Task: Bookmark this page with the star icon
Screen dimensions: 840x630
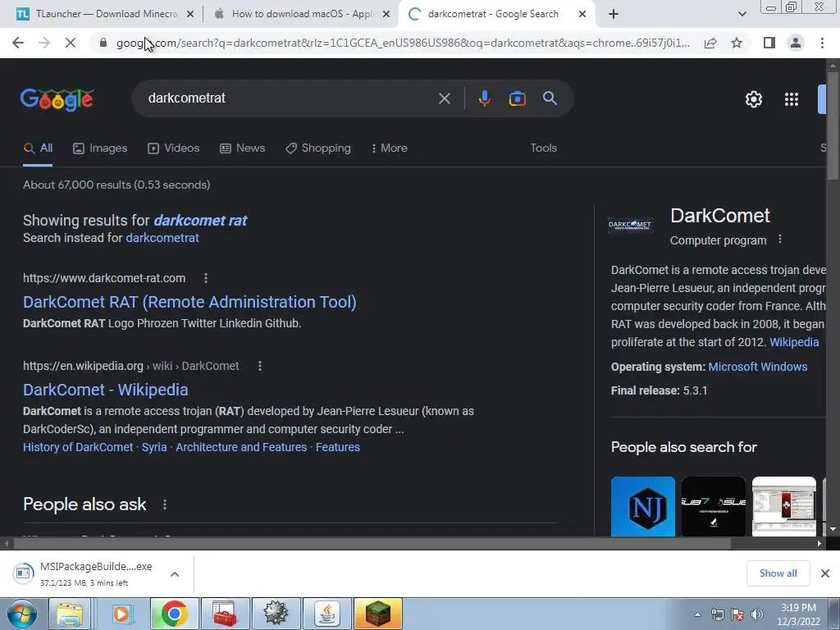Action: (737, 43)
